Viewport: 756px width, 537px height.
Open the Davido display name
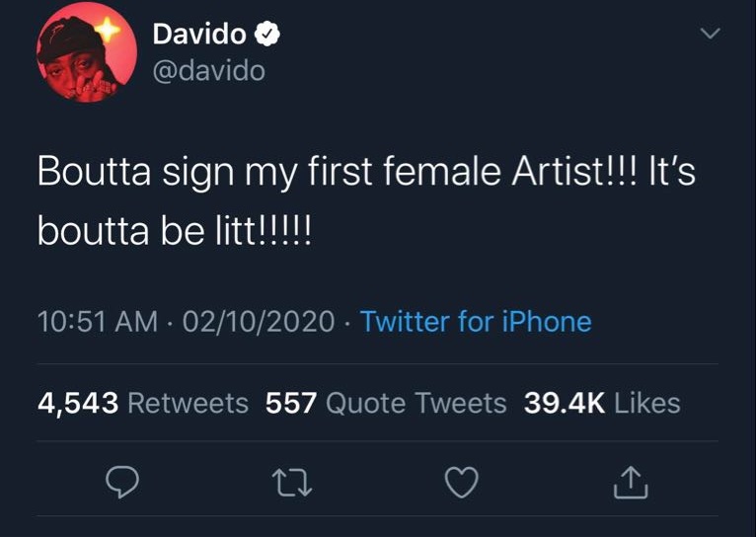pos(199,35)
